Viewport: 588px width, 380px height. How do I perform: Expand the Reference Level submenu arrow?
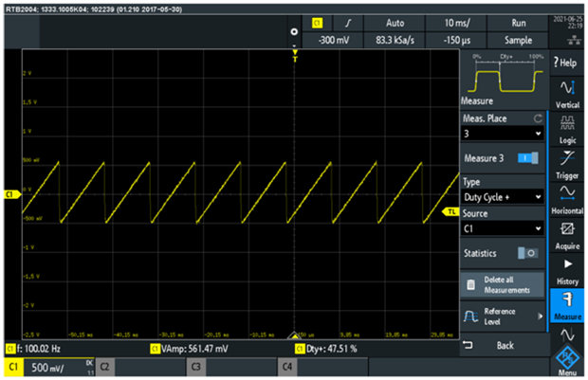point(540,317)
